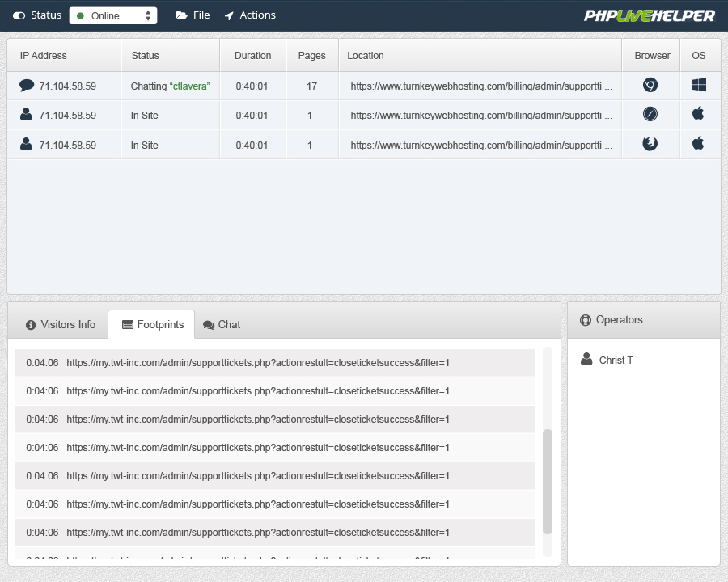Click the Apple OS icon for the second visitor
This screenshot has width=728, height=582.
pos(700,115)
